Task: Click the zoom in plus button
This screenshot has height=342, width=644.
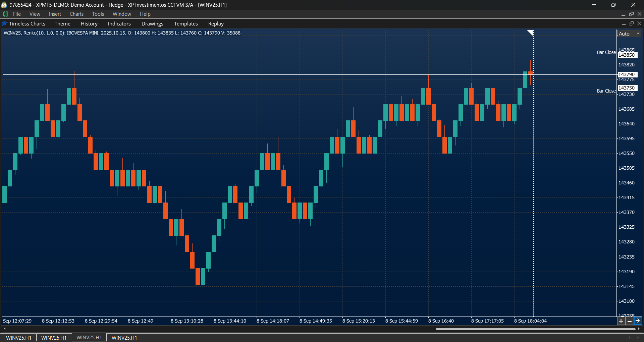Action: point(621,321)
